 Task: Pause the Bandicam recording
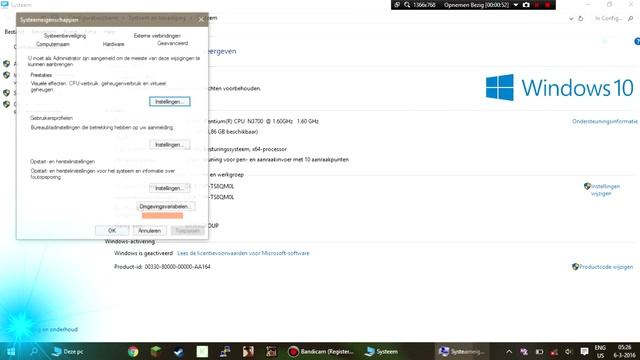[x=537, y=5]
